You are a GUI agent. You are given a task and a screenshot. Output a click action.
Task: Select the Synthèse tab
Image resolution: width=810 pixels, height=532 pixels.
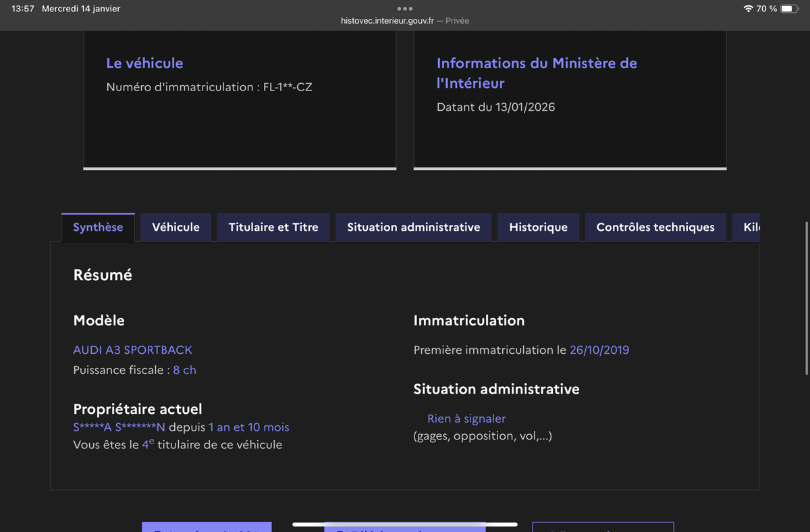[x=98, y=228]
